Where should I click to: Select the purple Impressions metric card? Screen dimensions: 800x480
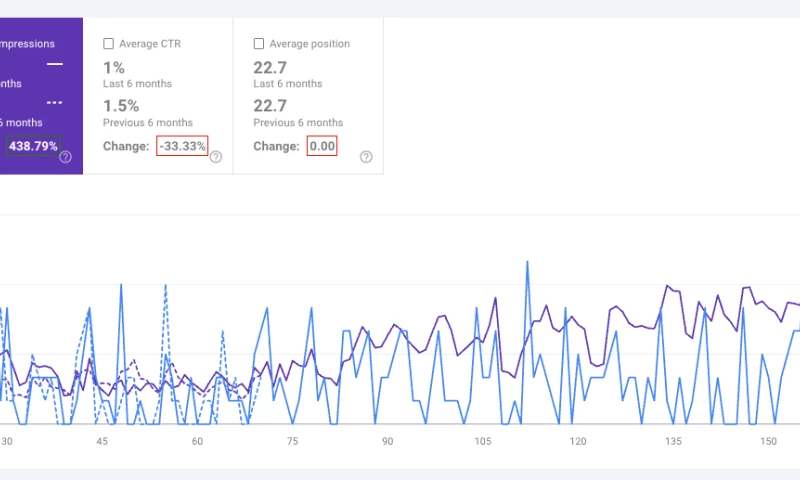point(41,96)
